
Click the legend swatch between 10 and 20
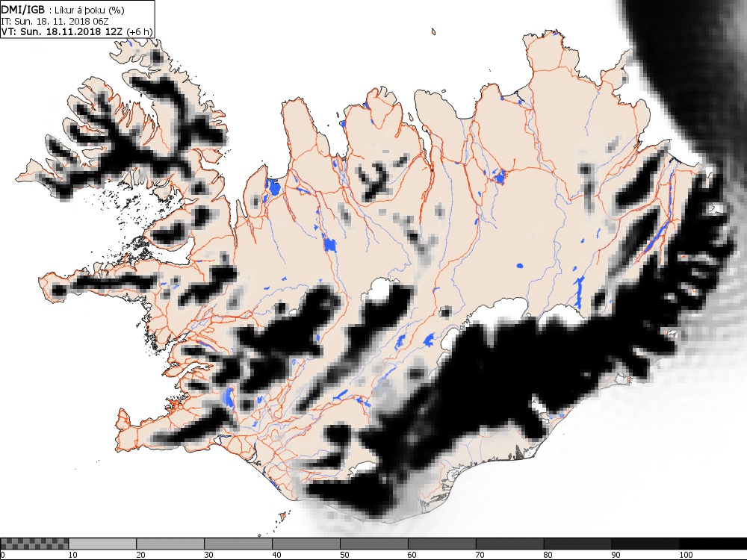[x=102, y=544]
